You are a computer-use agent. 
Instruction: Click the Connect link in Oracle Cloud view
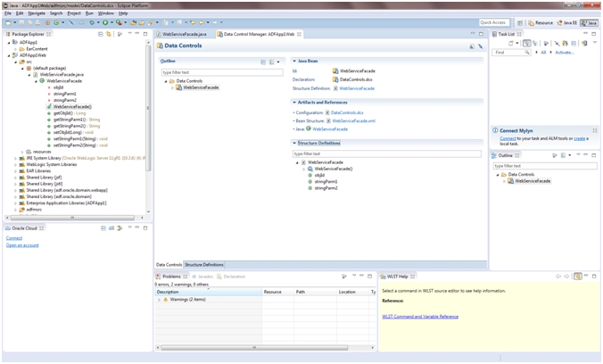[14, 238]
